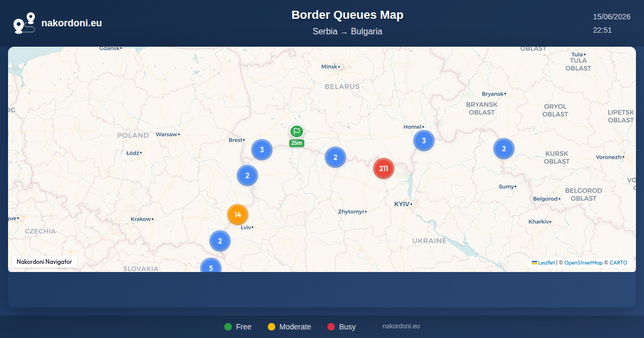
Task: Click the green flag marker above 25m
Action: (x=297, y=131)
